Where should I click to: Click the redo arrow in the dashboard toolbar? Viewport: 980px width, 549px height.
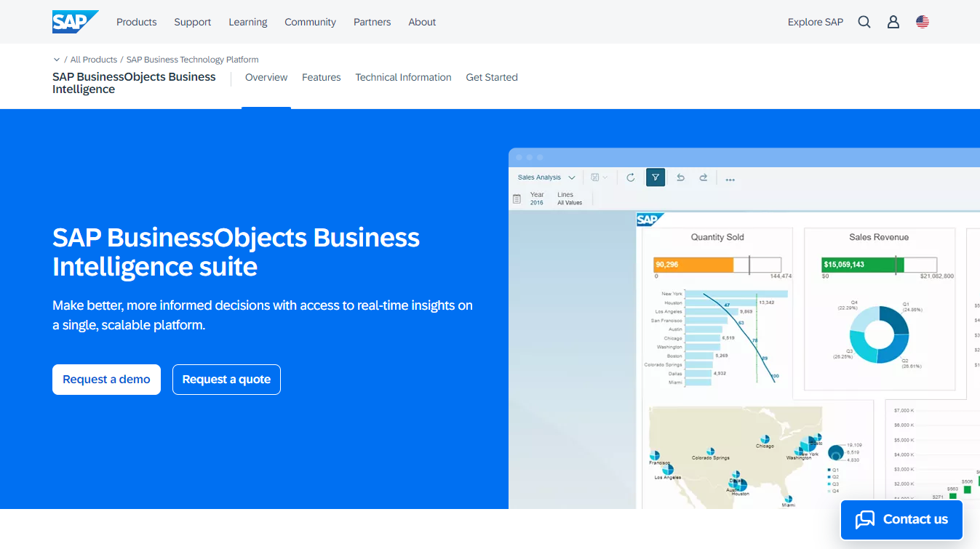(x=704, y=177)
